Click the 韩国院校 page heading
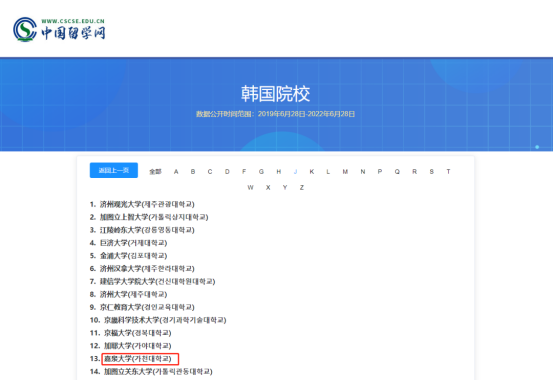553x381 pixels. pyautogui.click(x=275, y=94)
